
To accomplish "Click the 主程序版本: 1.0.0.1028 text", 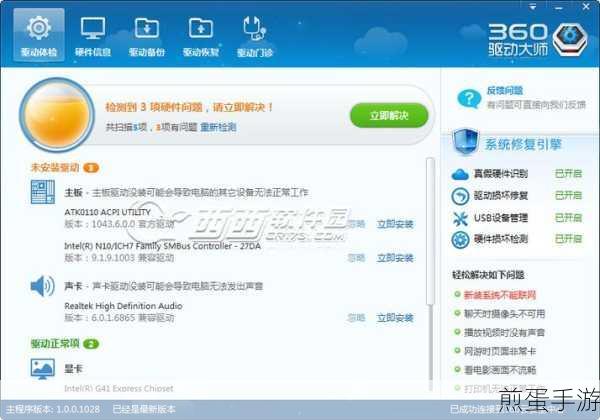I will point(53,409).
